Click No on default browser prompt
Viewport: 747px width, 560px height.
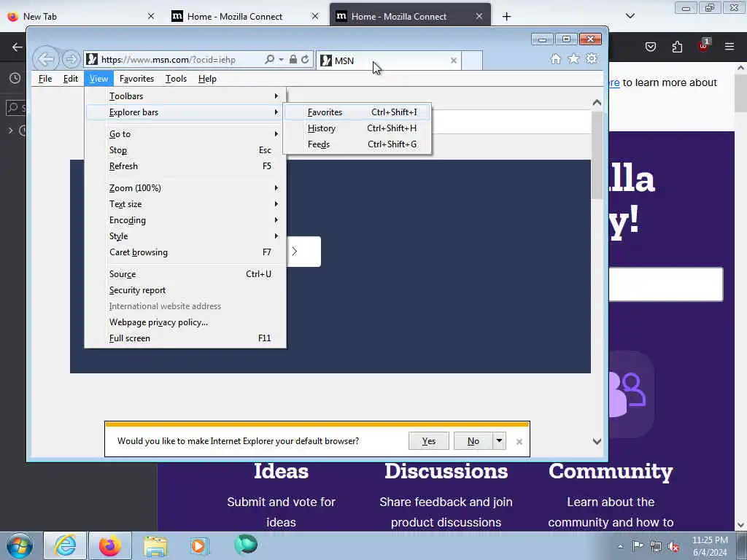tap(473, 441)
